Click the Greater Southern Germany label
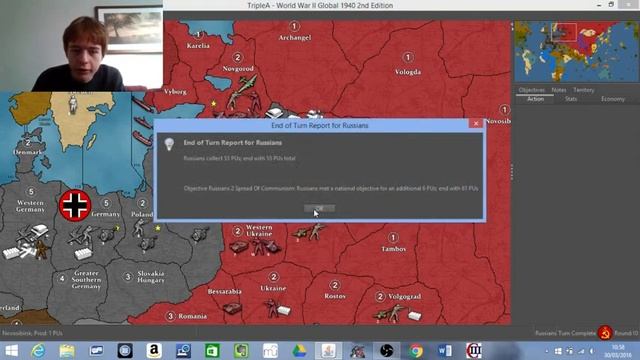640x360 pixels. coord(86,280)
